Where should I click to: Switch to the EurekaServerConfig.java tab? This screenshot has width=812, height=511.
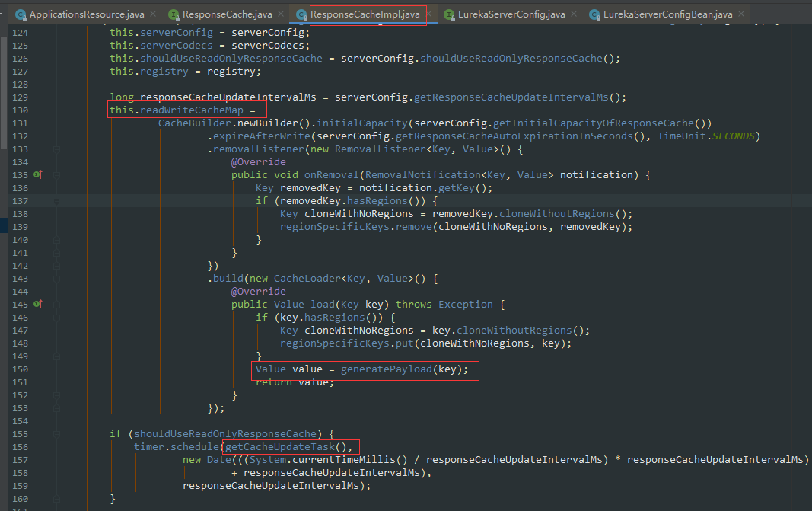pos(511,14)
